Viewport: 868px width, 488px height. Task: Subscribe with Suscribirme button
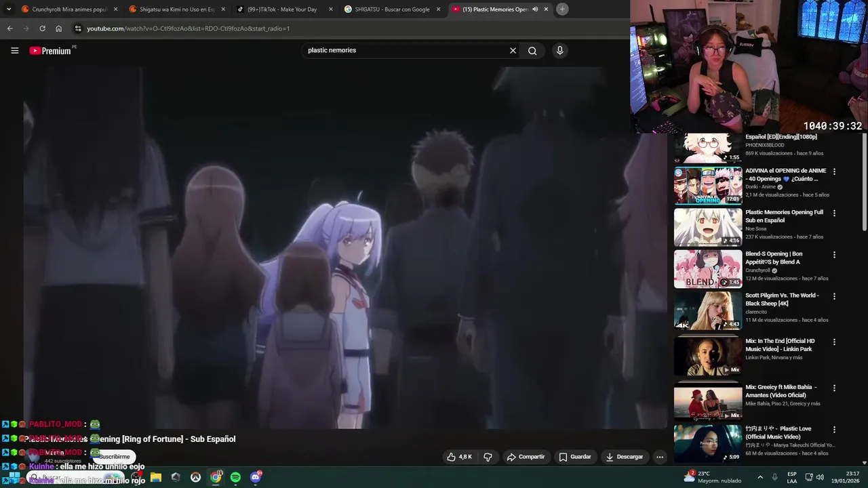(114, 457)
